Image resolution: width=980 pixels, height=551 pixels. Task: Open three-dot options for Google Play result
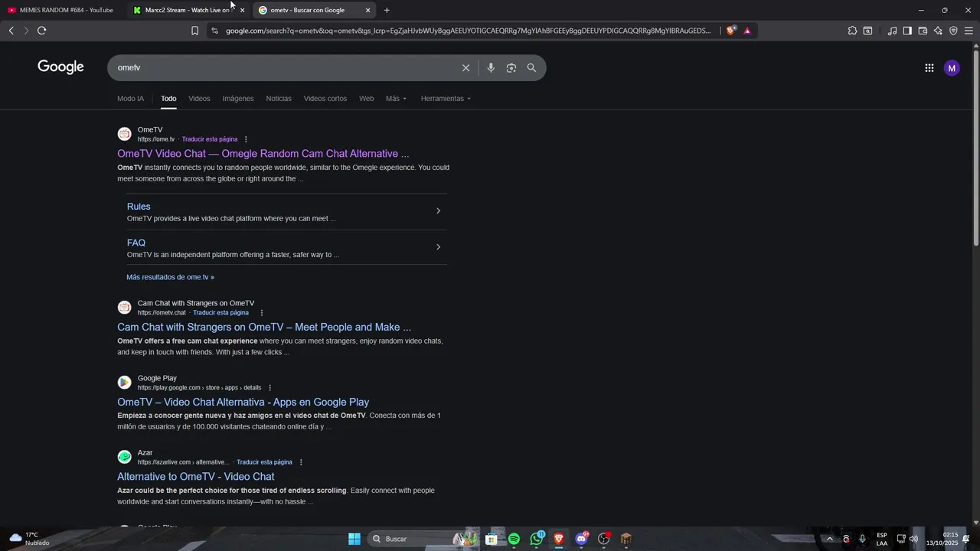pyautogui.click(x=269, y=387)
